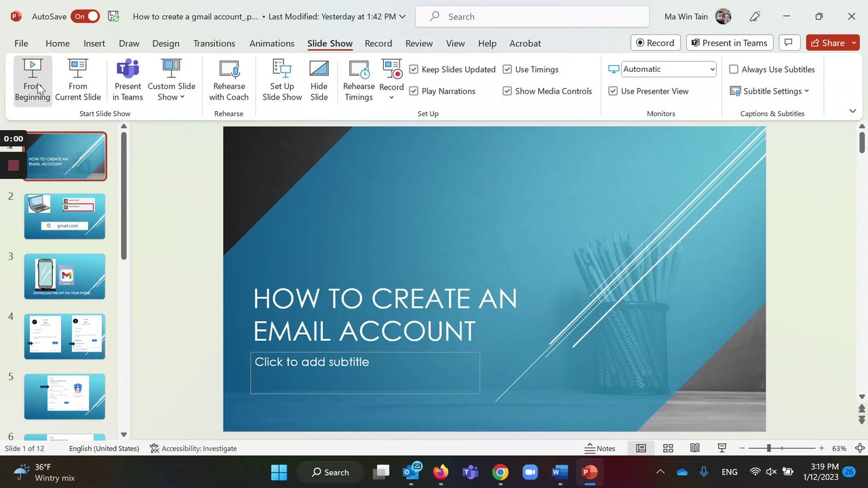The image size is (868, 488).
Task: Start slide show From Beginning
Action: [32, 80]
